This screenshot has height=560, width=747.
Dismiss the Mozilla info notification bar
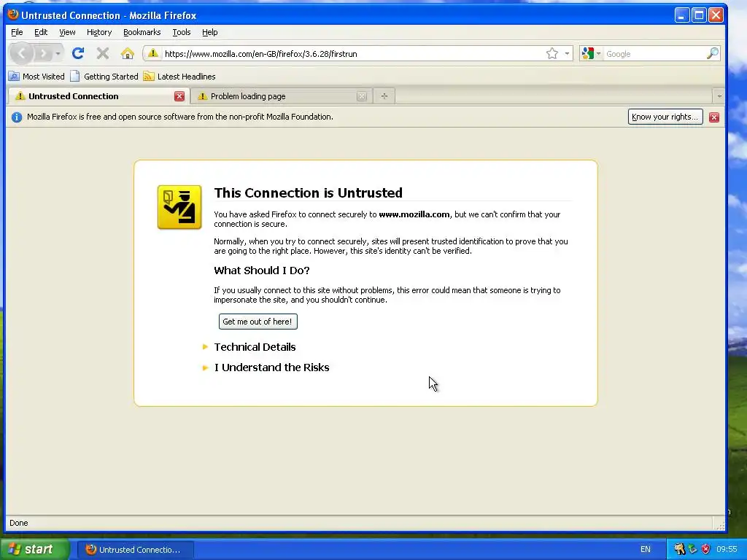click(x=713, y=117)
